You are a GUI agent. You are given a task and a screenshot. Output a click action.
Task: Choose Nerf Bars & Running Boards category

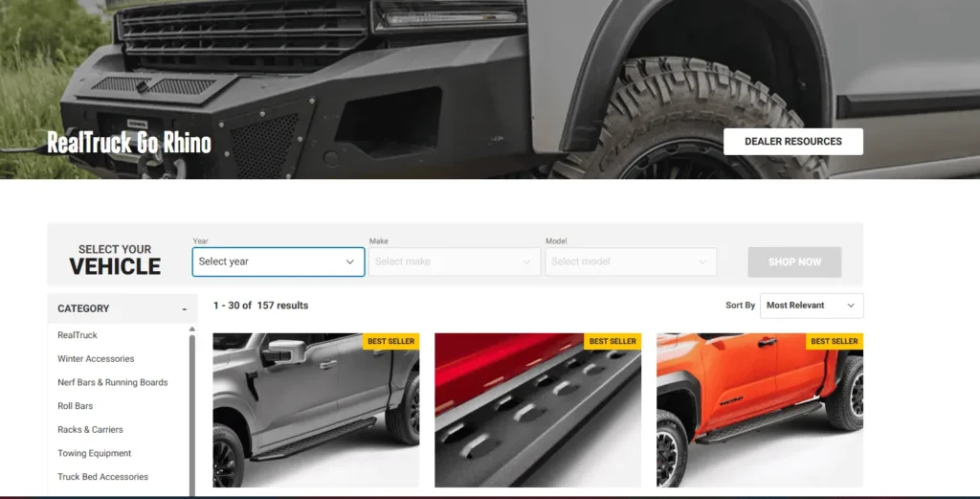coord(113,382)
